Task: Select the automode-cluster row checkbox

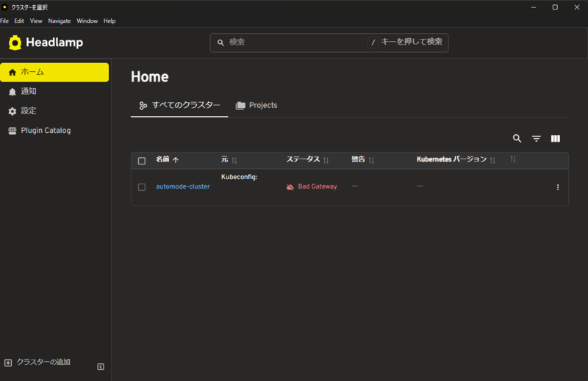Action: pyautogui.click(x=142, y=187)
